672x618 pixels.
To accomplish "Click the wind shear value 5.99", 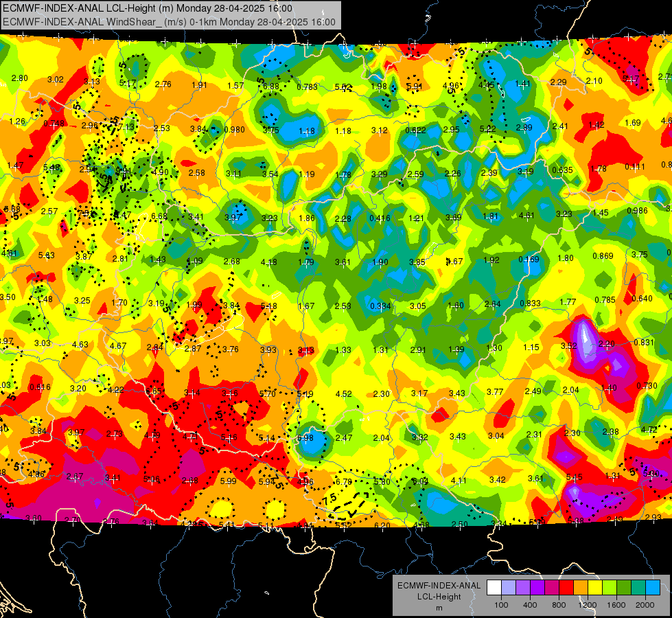I will (x=229, y=481).
